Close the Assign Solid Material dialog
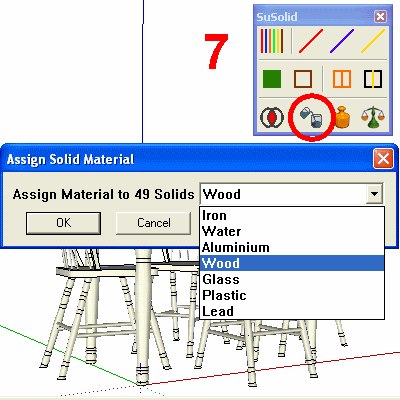The height and width of the screenshot is (400, 400). point(383,159)
